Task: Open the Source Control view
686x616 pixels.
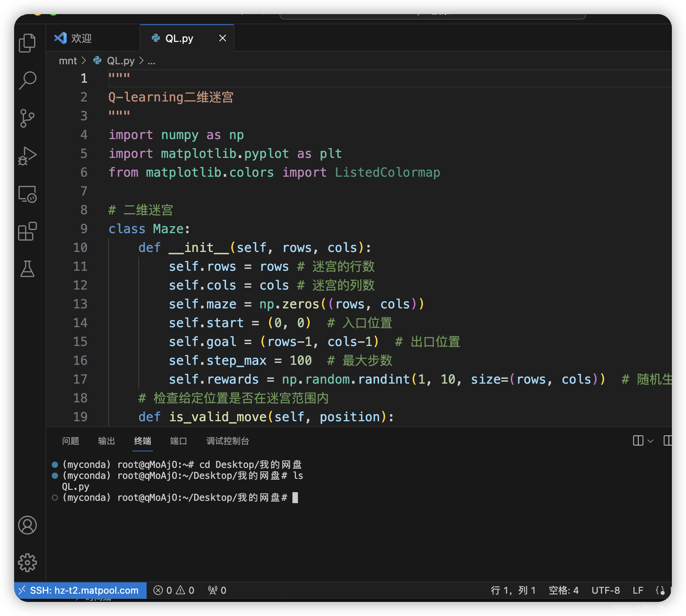Action: click(27, 118)
